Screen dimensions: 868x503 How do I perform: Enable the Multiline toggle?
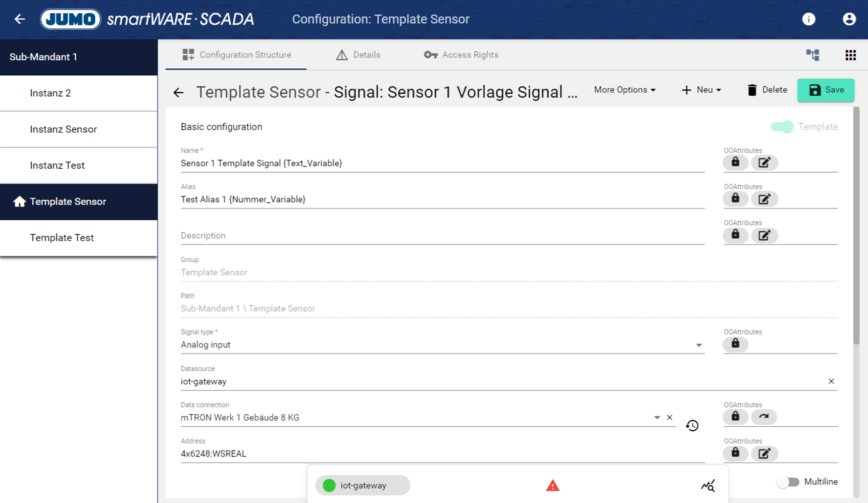pos(788,482)
